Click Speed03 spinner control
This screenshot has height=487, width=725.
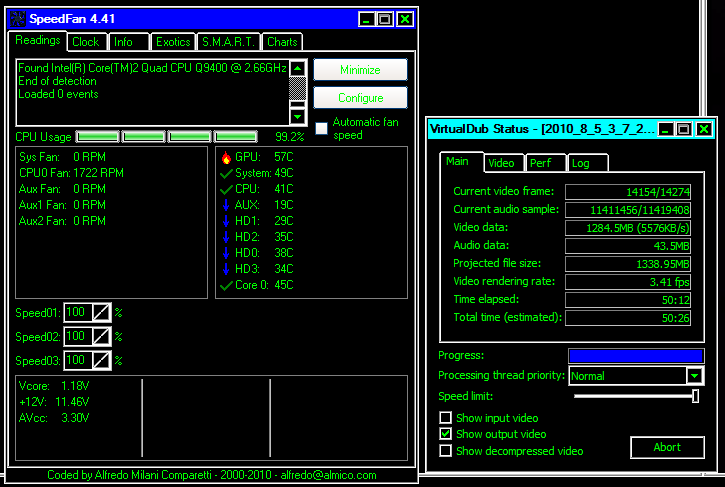click(101, 360)
